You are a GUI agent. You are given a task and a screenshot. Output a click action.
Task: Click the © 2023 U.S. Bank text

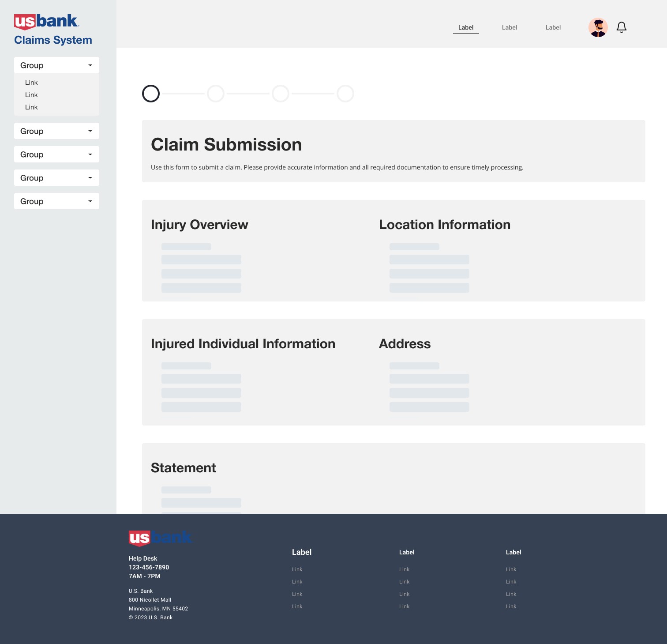coord(151,618)
